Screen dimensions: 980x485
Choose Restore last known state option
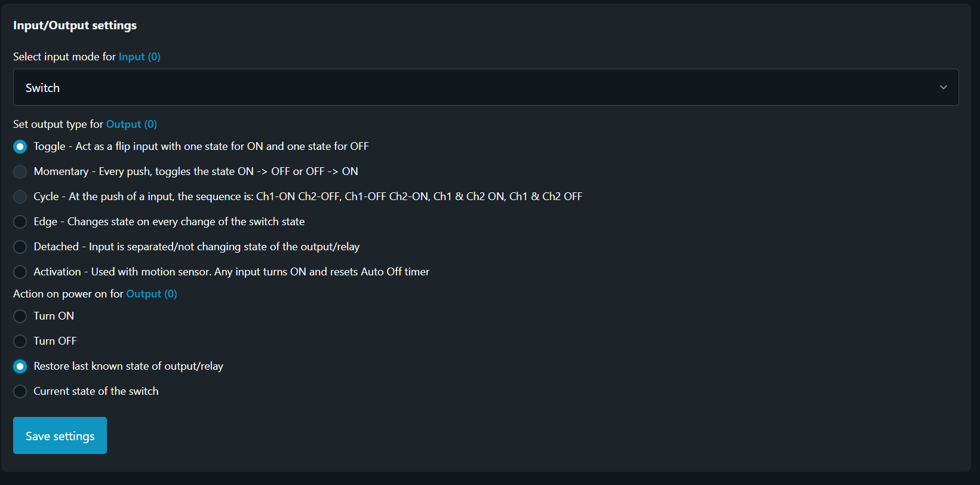(x=20, y=366)
